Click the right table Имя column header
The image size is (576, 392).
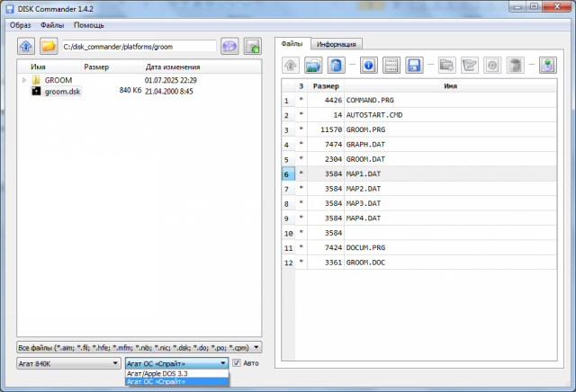click(x=450, y=86)
